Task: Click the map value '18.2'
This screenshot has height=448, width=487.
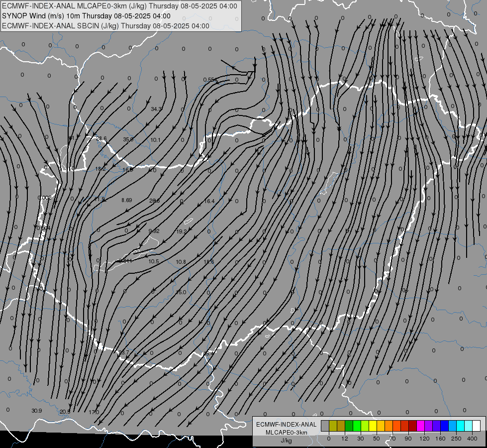Action: click(x=100, y=169)
